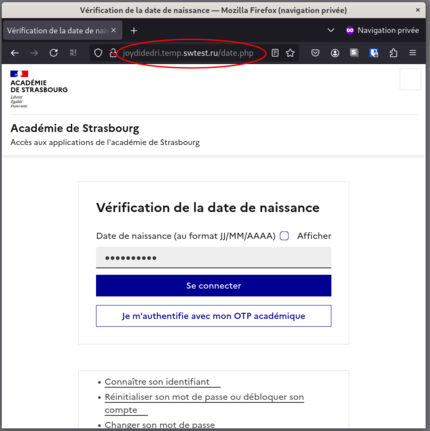Expand the list all tabs chevron

[x=331, y=30]
